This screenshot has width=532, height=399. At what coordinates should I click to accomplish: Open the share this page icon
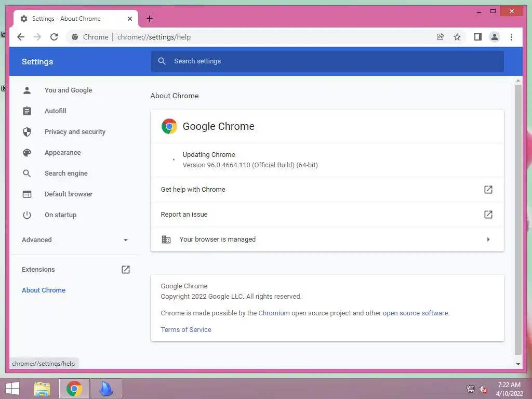441,37
